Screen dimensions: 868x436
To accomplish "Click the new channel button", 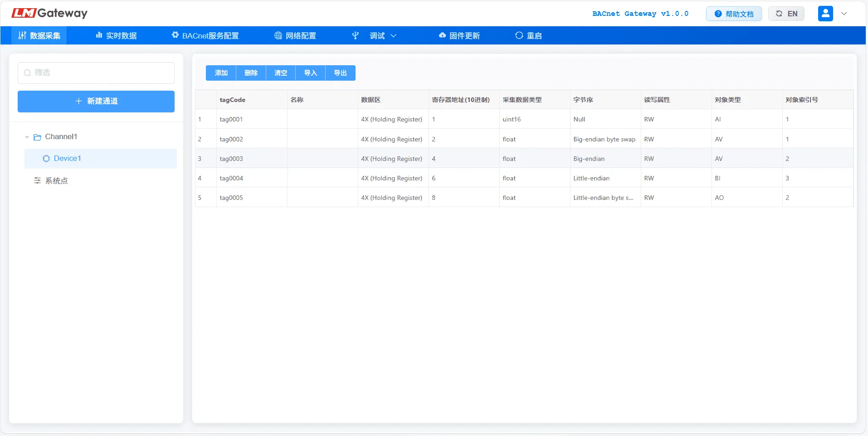I will tap(96, 101).
